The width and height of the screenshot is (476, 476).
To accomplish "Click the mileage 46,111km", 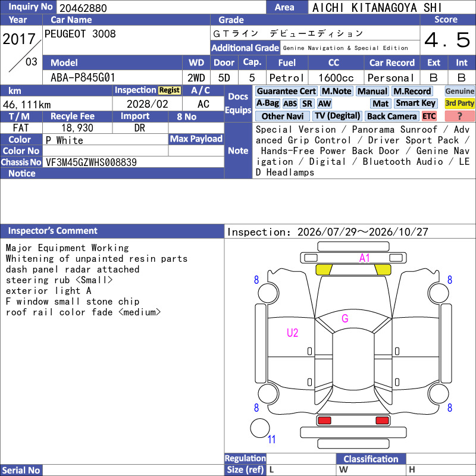I will [x=27, y=105].
